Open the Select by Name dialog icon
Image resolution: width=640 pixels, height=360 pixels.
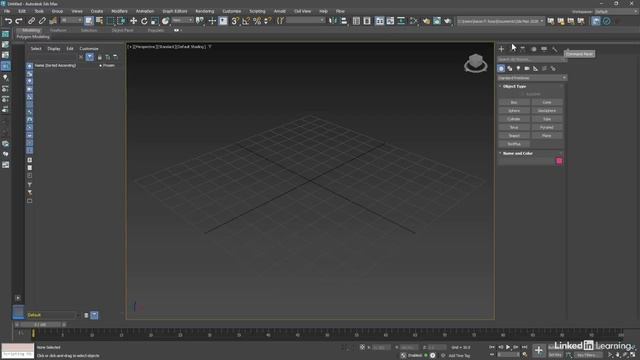99,21
